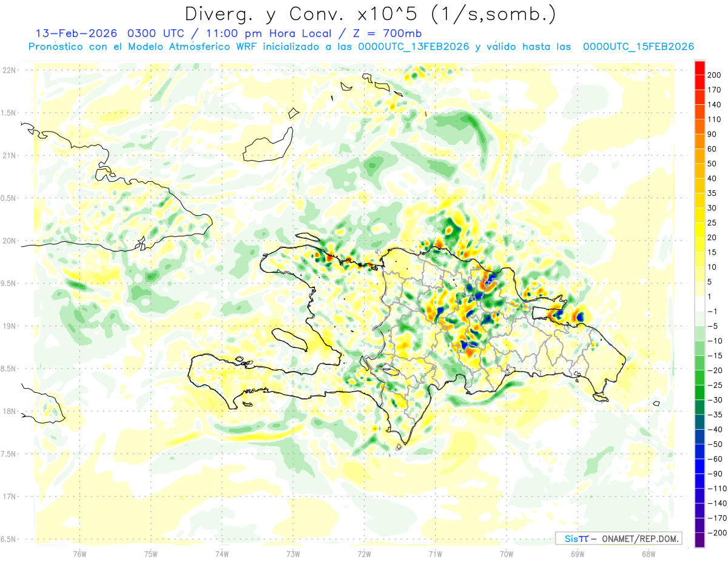Click the '-200' color bar value

click(x=718, y=533)
